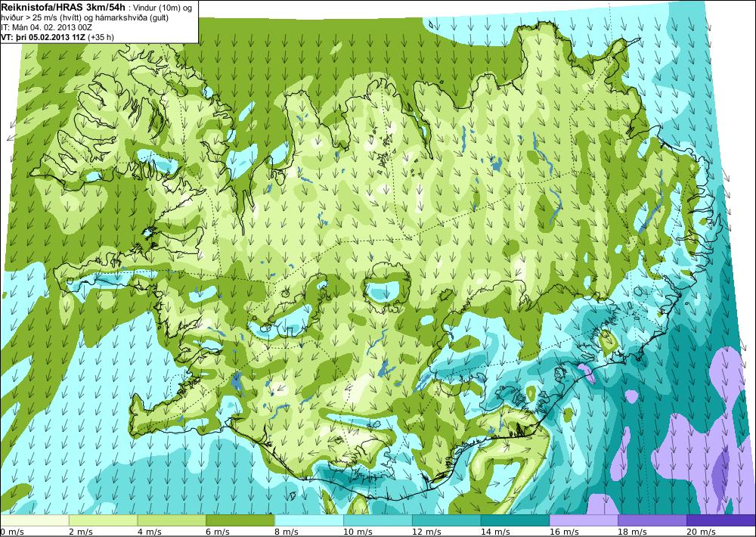
Task: Click the '0 m/s' legend label
Action: [x=12, y=532]
